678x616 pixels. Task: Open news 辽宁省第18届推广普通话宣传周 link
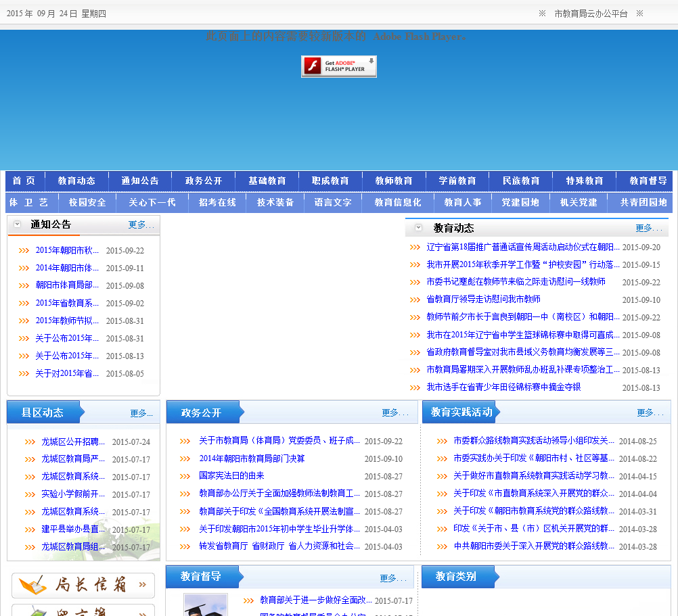point(523,247)
